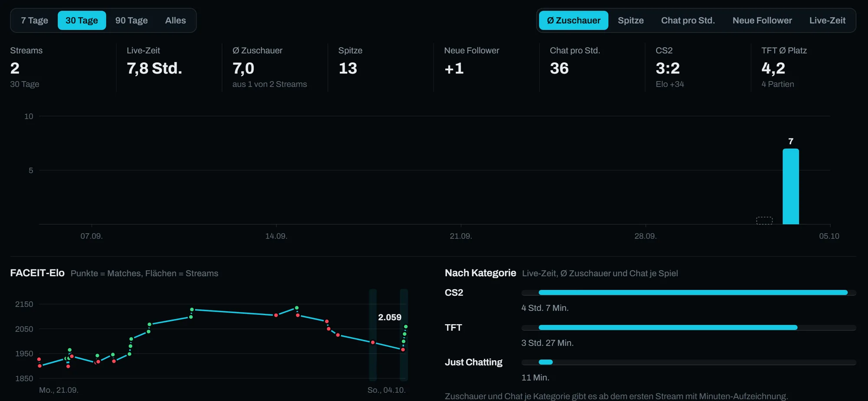Click the dashed empty stream placeholder bar
Screen dimensions: 868x401
pyautogui.click(x=764, y=221)
